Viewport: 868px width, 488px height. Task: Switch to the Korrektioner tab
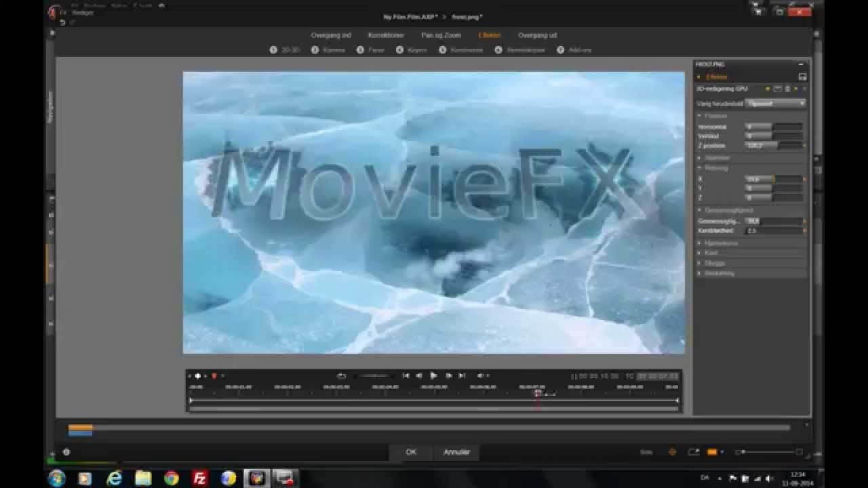(x=386, y=35)
